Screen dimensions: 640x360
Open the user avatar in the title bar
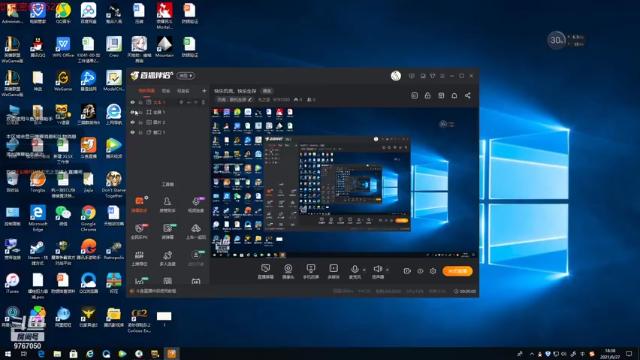pos(396,76)
